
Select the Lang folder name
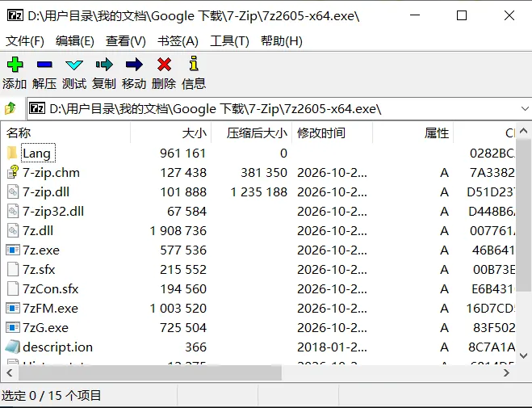[x=38, y=153]
